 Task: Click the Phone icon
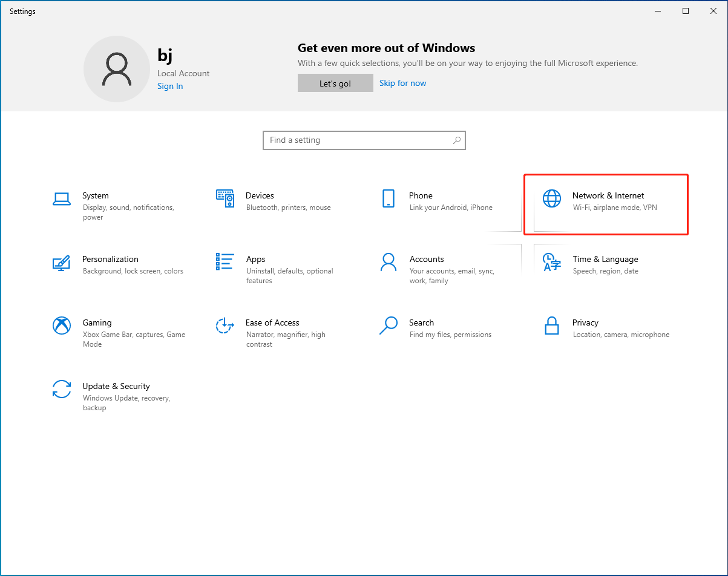(389, 198)
